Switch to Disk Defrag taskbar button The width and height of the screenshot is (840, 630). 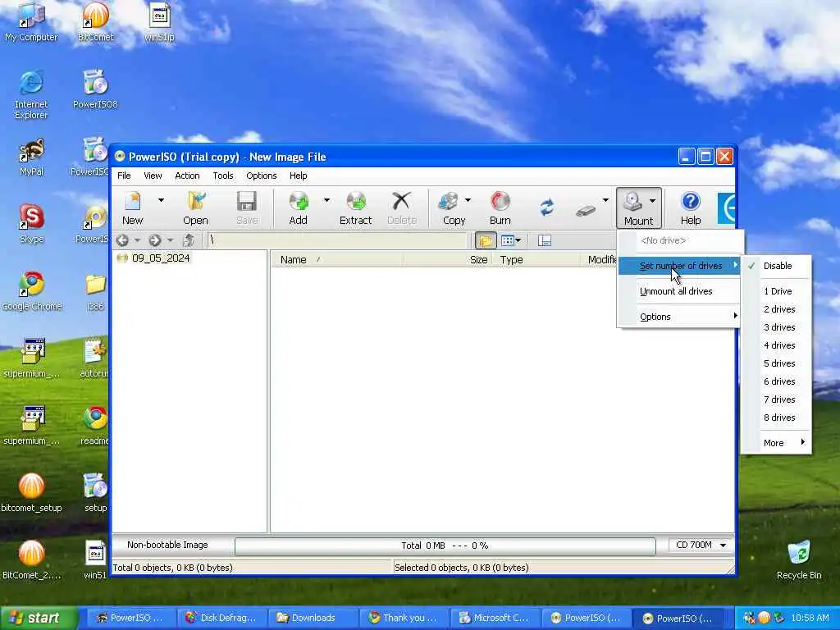click(x=221, y=618)
